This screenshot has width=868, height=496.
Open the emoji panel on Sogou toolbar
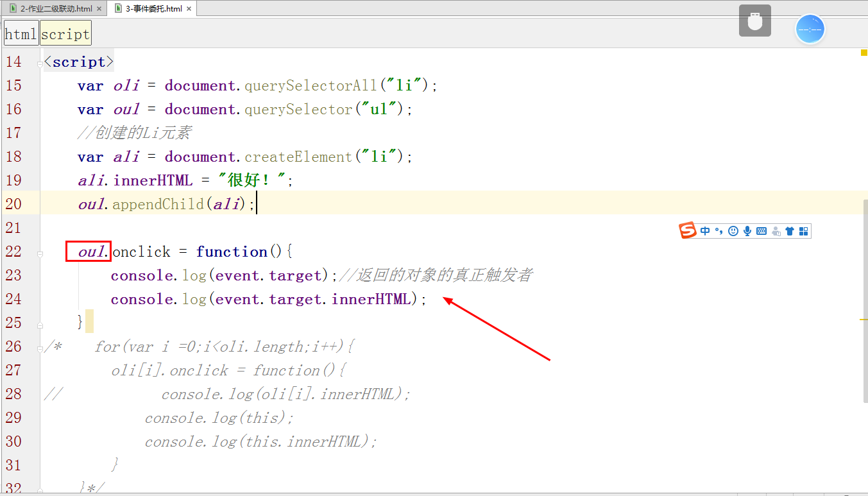(x=733, y=230)
